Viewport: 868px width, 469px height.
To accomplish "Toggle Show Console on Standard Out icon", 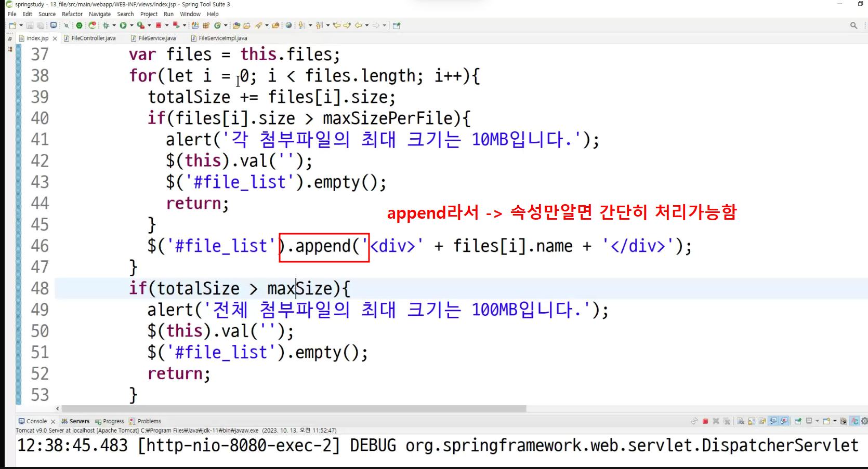I will 773,421.
